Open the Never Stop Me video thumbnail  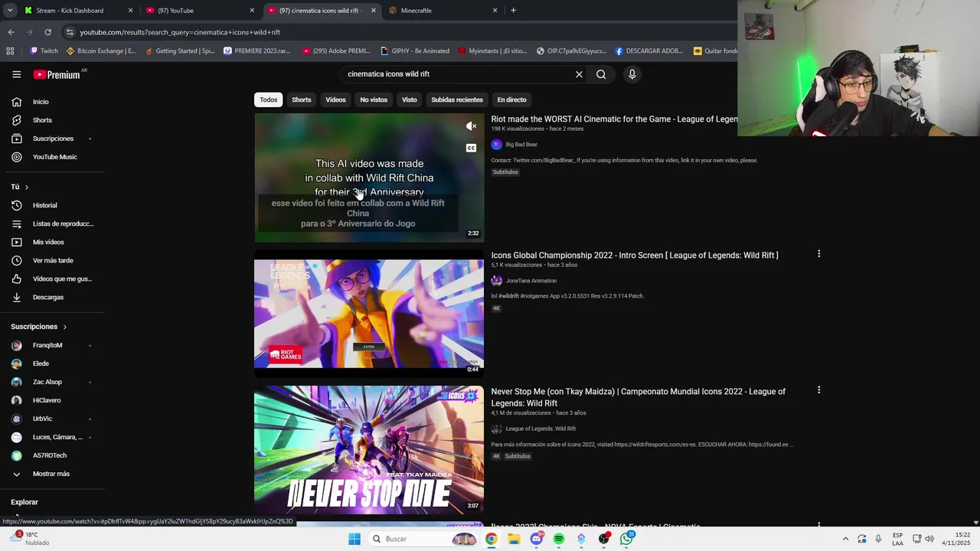coord(369,450)
